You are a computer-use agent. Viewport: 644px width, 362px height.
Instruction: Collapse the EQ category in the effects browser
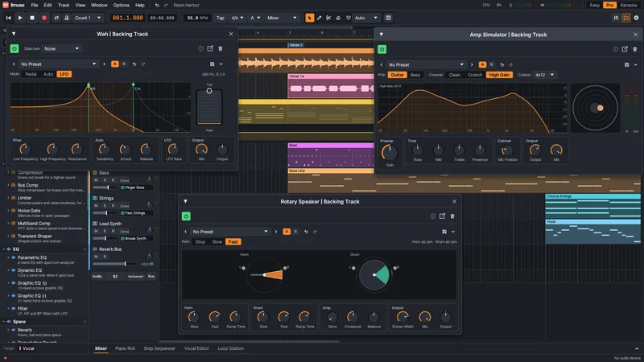(x=4, y=249)
